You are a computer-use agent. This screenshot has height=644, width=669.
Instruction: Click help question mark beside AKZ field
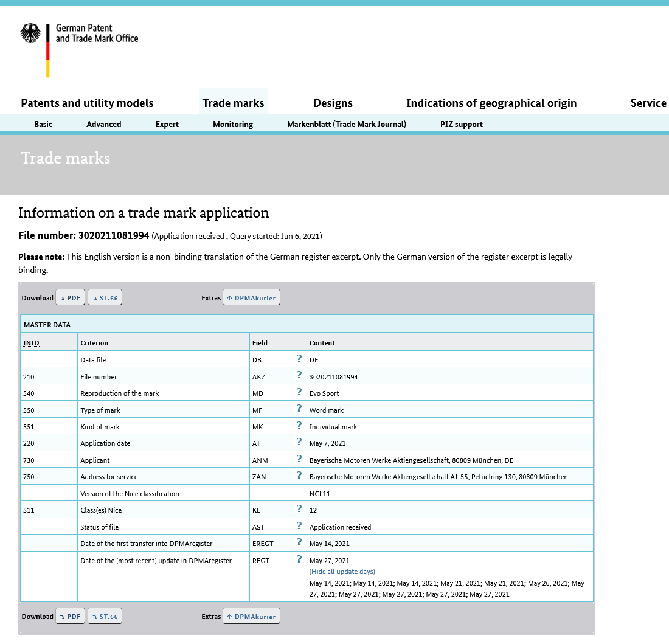299,375
